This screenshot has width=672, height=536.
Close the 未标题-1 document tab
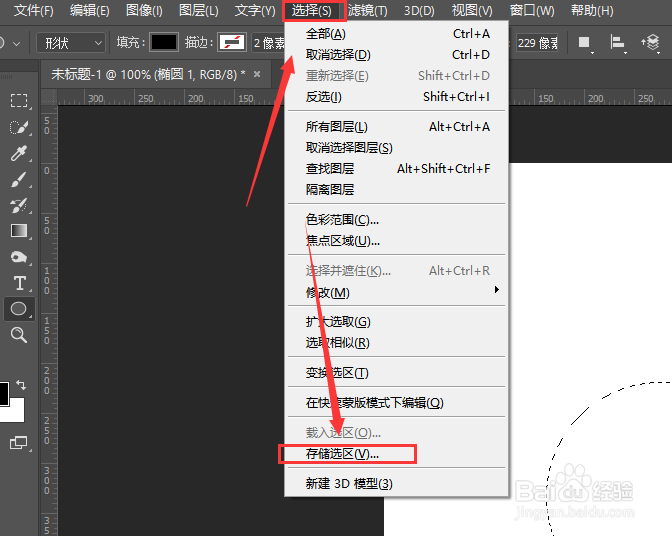pos(257,74)
